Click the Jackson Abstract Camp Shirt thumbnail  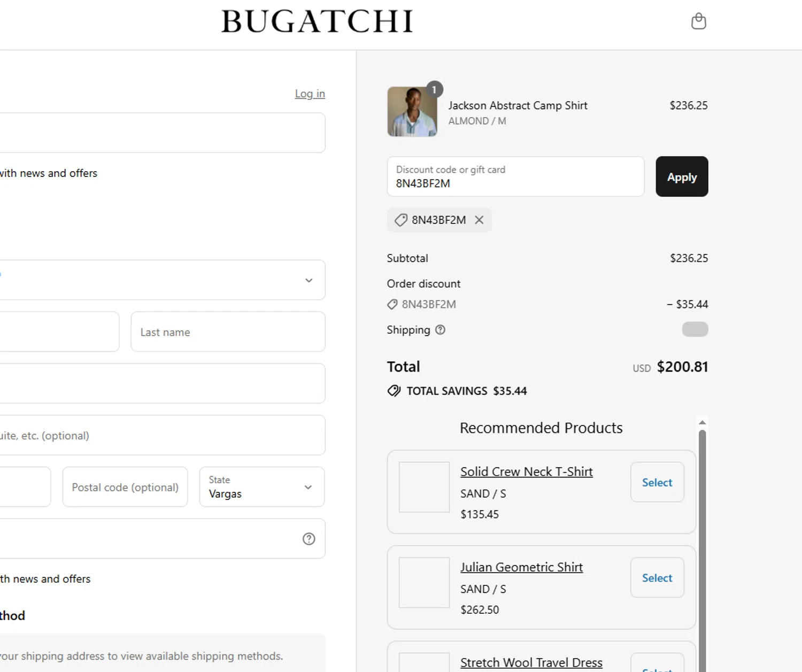coord(412,112)
